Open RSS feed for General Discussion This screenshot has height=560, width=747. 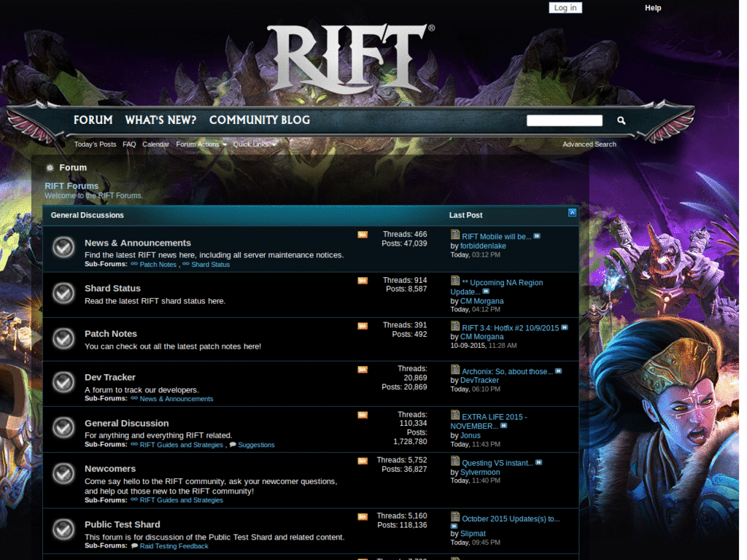click(x=363, y=415)
